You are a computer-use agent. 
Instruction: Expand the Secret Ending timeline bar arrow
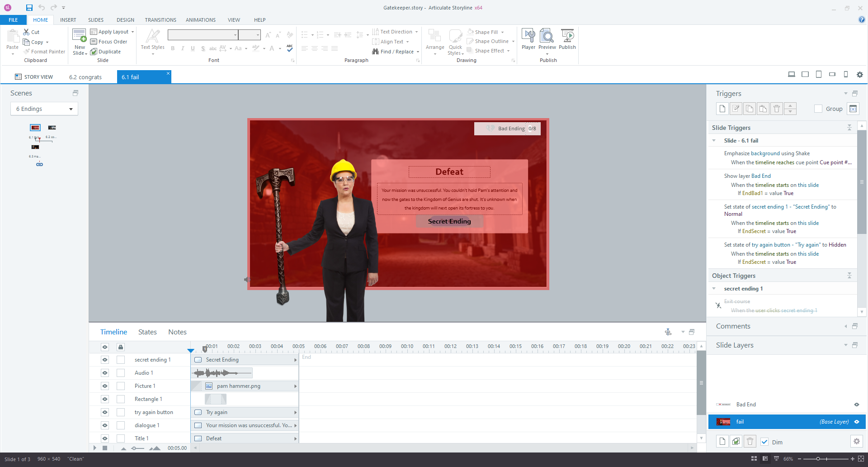[295, 360]
